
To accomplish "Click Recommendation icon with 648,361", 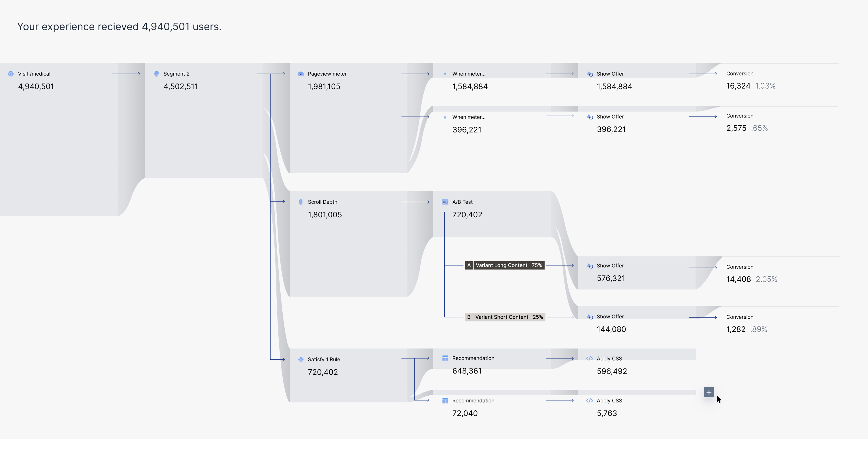I will 445,358.
